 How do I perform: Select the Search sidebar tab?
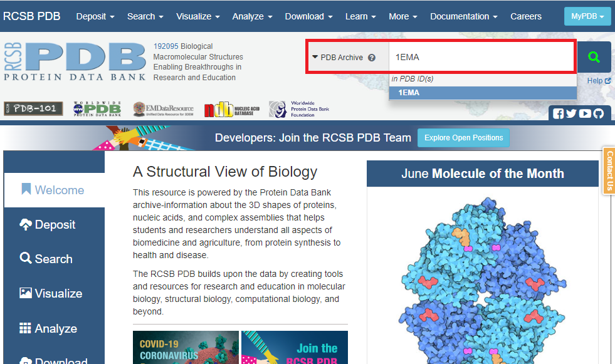coord(54,259)
